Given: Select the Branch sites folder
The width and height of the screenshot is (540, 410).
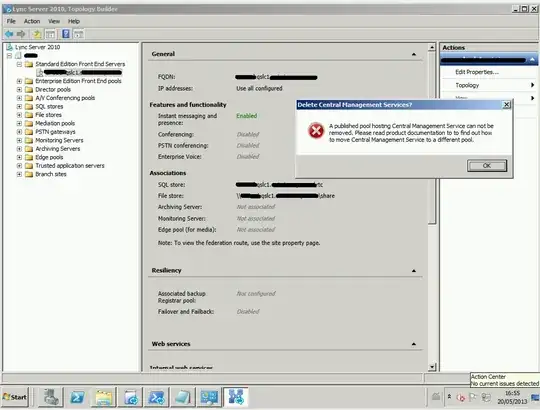Looking at the screenshot, I should [51, 174].
